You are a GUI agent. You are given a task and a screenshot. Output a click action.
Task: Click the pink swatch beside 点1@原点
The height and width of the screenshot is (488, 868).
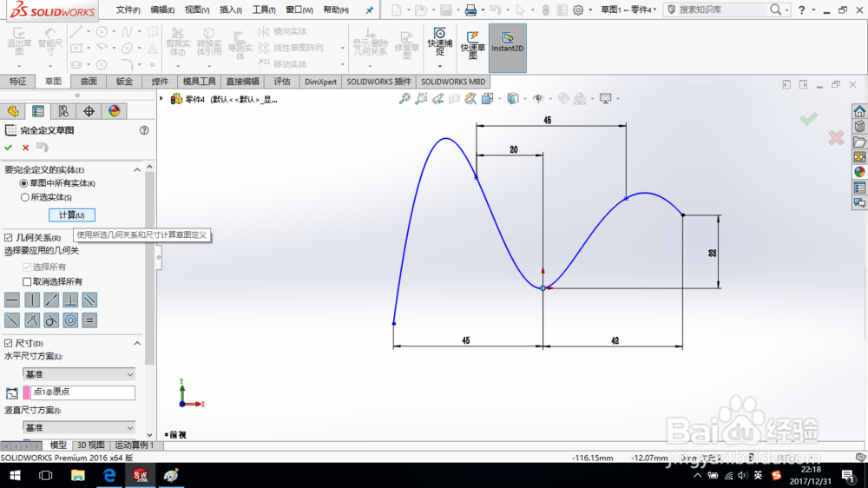(x=26, y=392)
